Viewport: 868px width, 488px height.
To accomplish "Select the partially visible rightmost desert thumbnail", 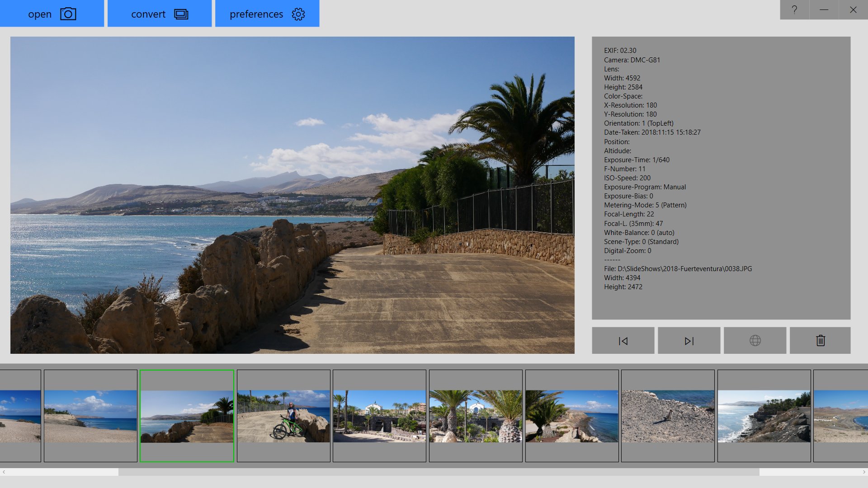I will coord(841,416).
